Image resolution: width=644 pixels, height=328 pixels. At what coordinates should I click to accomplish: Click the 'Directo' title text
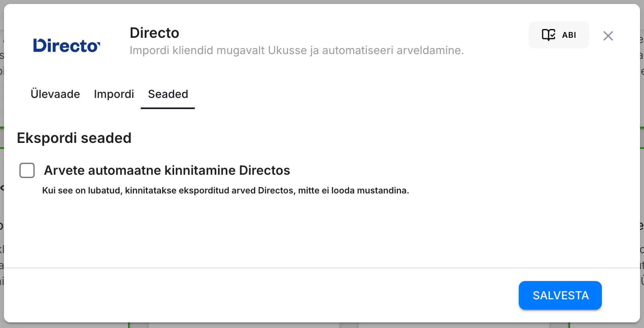(154, 33)
